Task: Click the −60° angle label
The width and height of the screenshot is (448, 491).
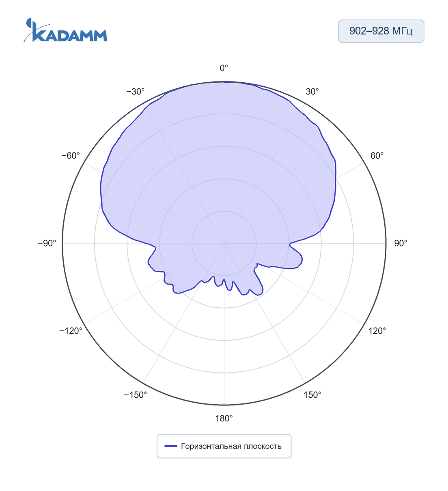Action: pos(71,156)
